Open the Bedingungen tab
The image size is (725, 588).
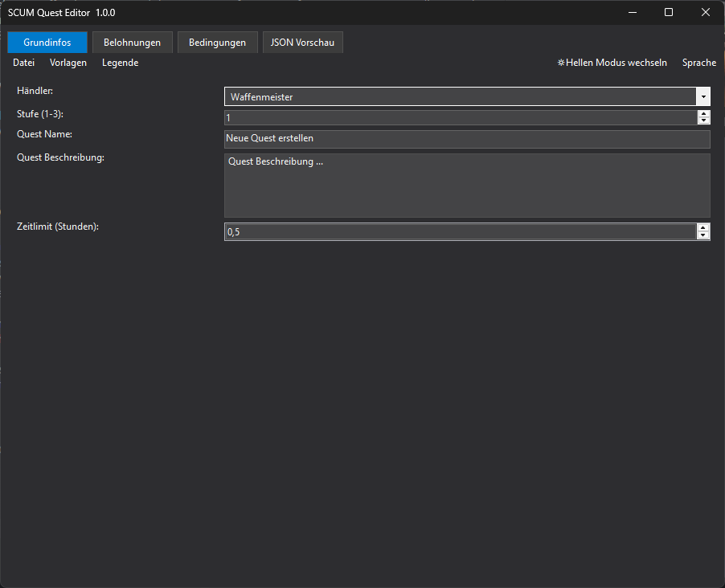point(217,43)
